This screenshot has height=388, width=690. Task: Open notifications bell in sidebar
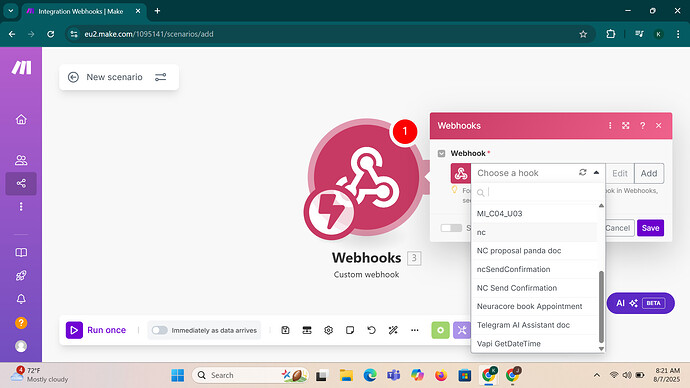[21, 299]
